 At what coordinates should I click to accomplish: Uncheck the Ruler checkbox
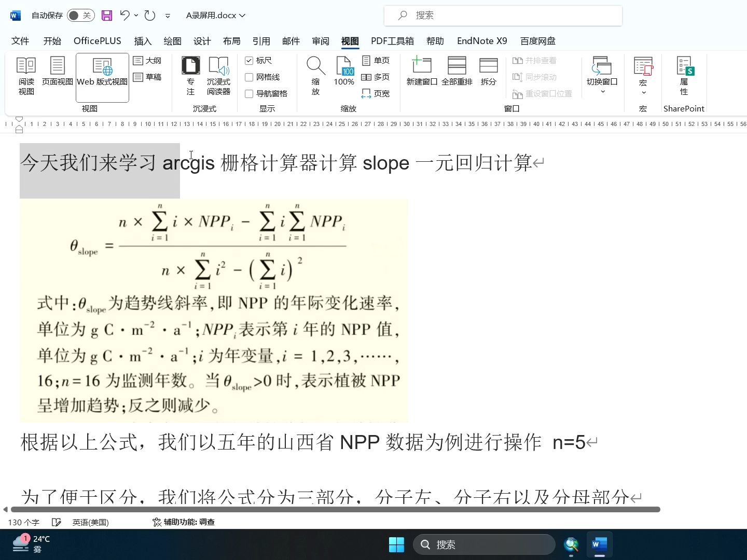click(x=249, y=61)
